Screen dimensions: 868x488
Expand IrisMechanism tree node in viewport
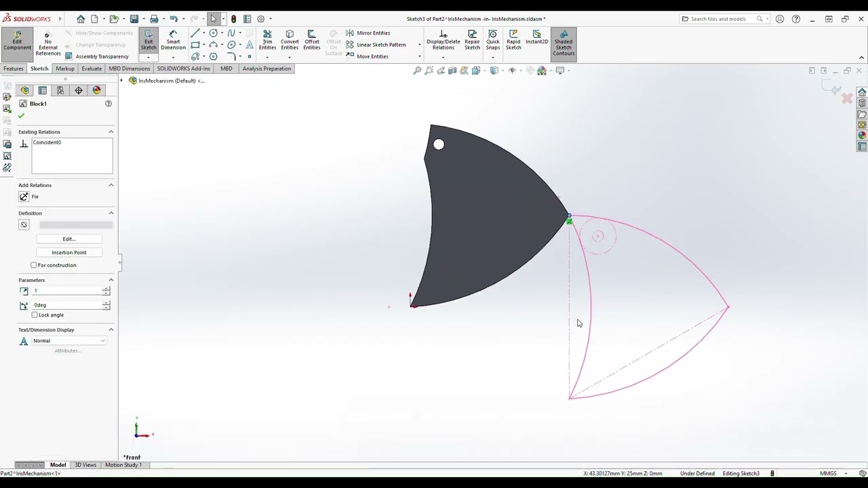(x=123, y=81)
